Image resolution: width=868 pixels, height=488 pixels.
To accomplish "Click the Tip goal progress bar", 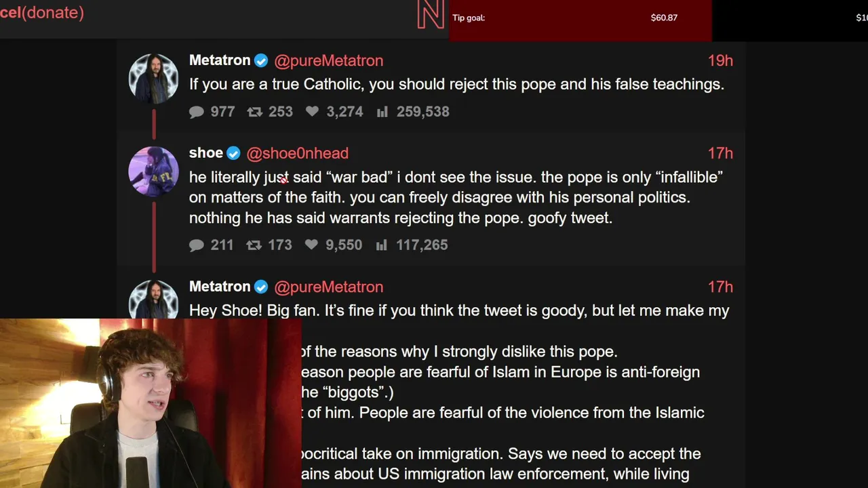I will [580, 19].
